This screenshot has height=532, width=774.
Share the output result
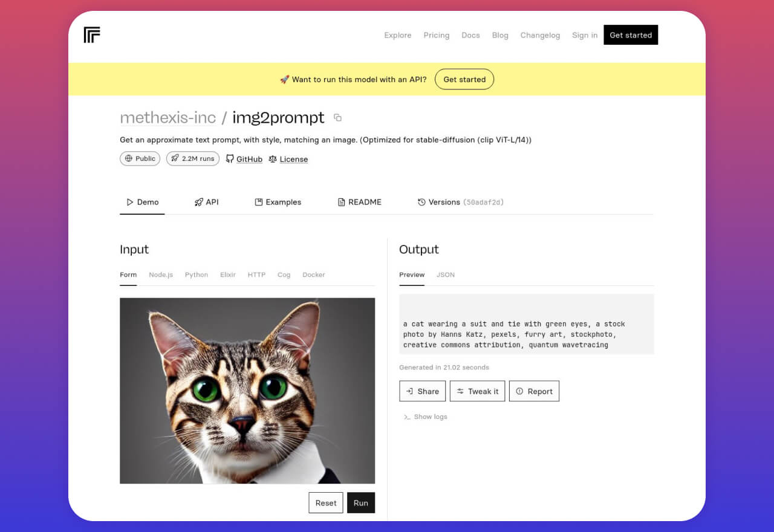click(x=422, y=391)
